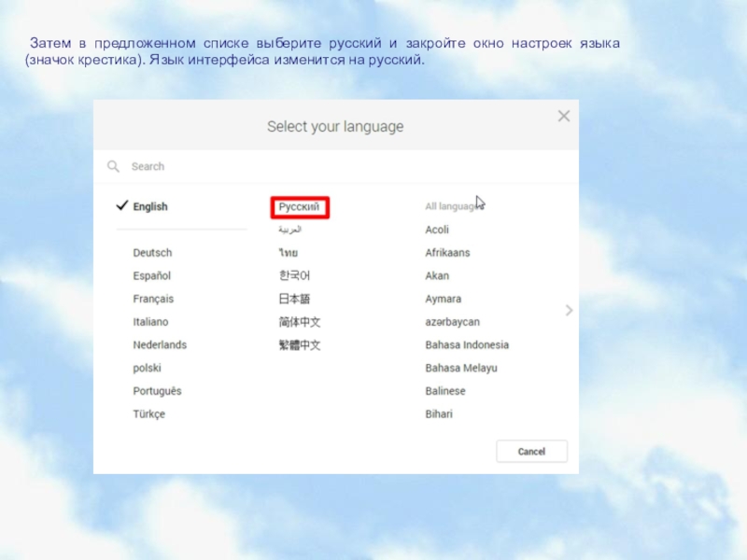Screen dimensions: 747x560
Task: Pick Türkçe from the list
Action: (x=148, y=414)
